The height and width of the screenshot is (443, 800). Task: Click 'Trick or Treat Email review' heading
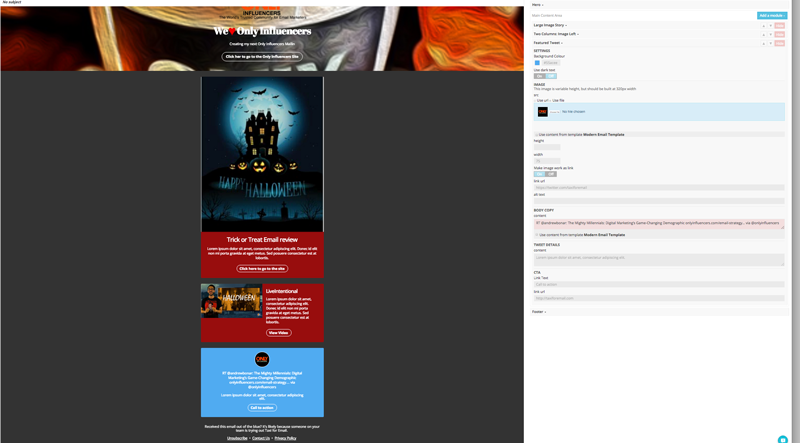[262, 239]
